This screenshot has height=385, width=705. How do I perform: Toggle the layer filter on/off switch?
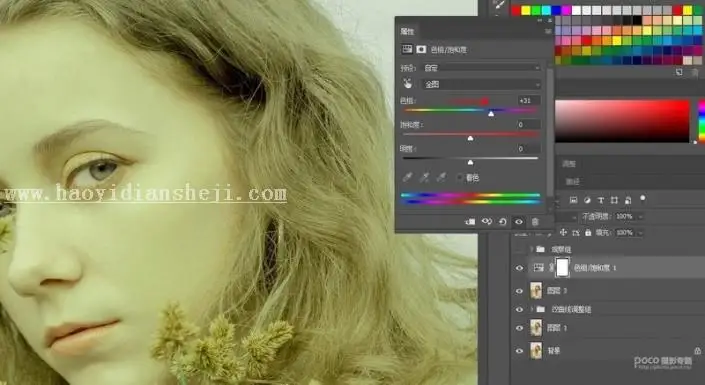(x=643, y=198)
